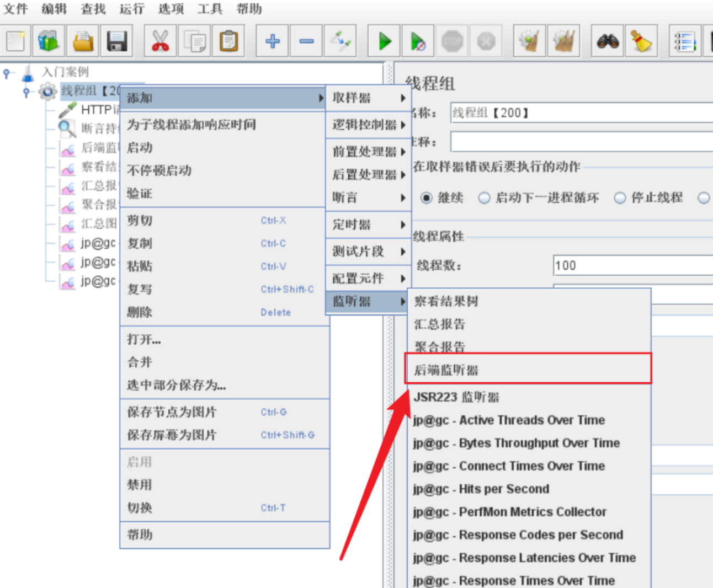The width and height of the screenshot is (713, 588).
Task: Click the Copy icon in toolbar
Action: pyautogui.click(x=194, y=41)
